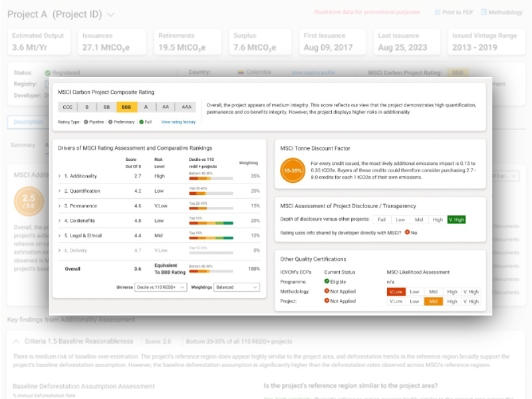The width and height of the screenshot is (532, 399).
Task: Click Methodology Not Applied cross icon
Action: click(x=327, y=291)
